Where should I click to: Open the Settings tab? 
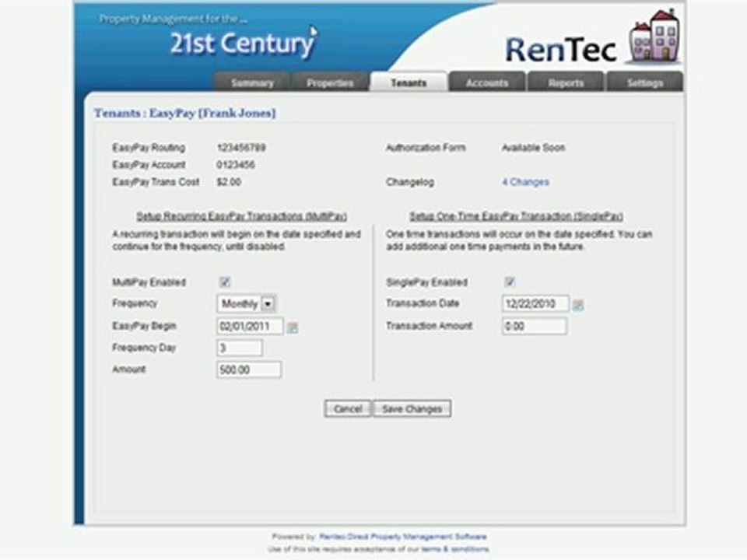644,82
